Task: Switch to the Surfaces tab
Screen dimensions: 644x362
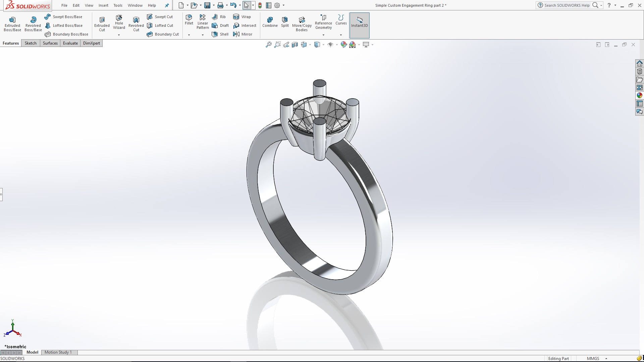Action: pos(50,43)
